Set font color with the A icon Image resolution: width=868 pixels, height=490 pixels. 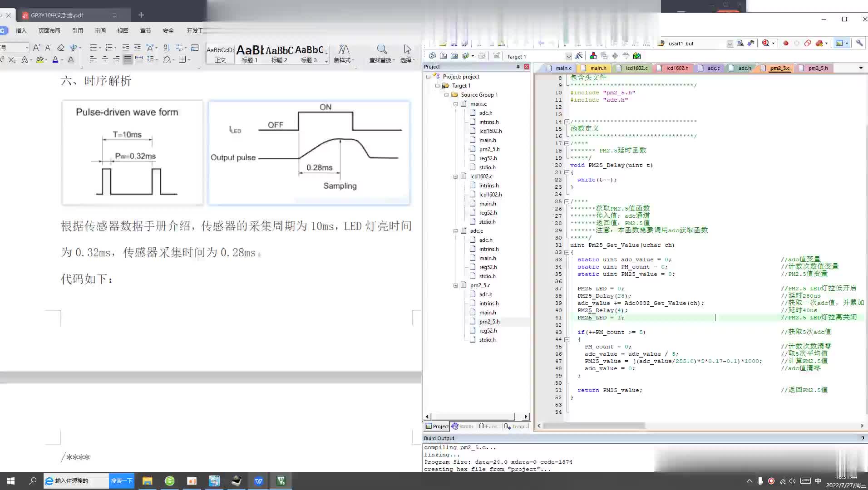click(x=55, y=60)
